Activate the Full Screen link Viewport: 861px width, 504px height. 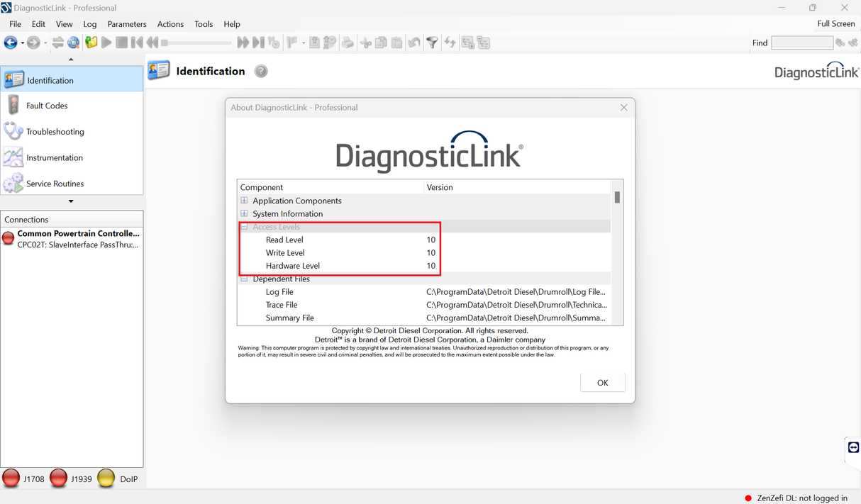835,23
